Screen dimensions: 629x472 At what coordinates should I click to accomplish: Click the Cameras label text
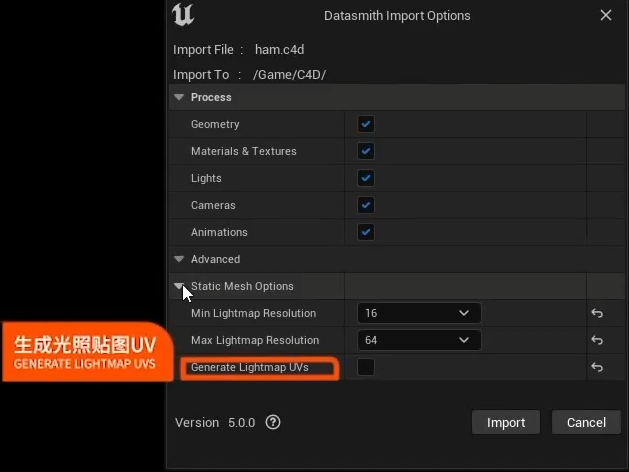click(213, 205)
